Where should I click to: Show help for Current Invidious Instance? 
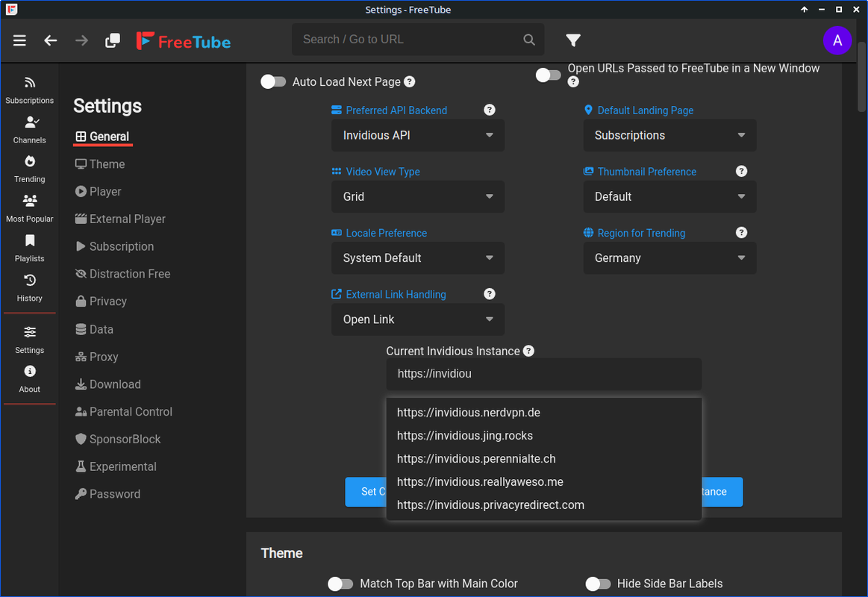click(x=528, y=351)
